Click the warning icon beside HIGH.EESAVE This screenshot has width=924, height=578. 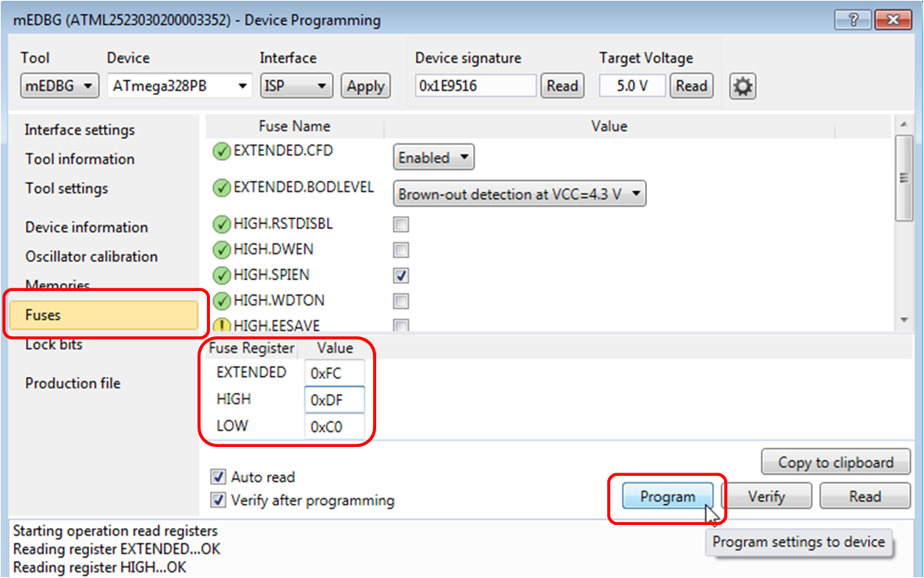[x=221, y=326]
